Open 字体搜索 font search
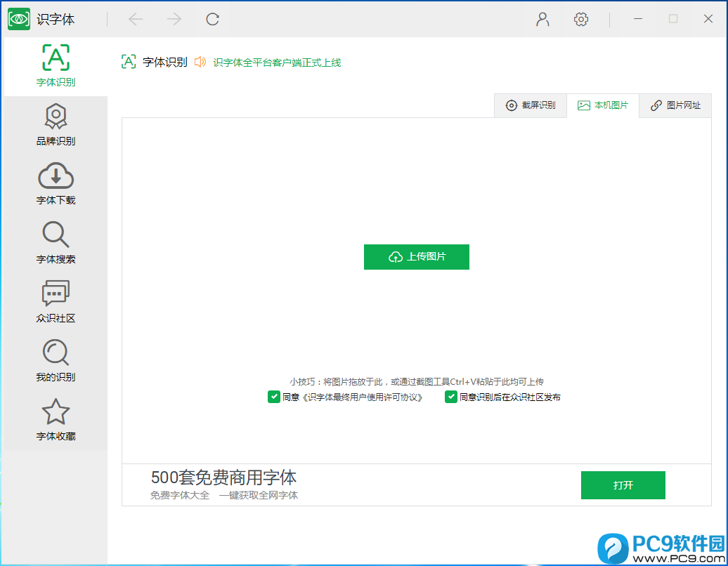This screenshot has height=566, width=728. pos(56,243)
